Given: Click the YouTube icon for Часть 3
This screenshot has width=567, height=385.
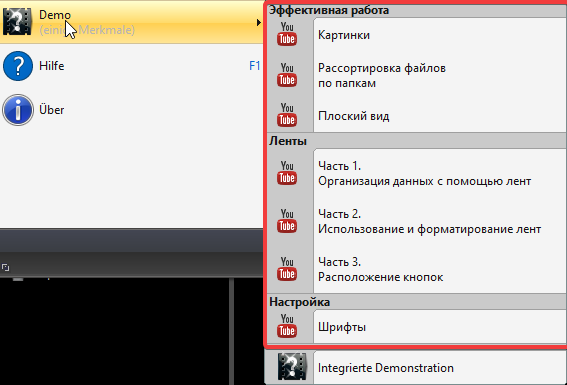Looking at the screenshot, I should pos(287,269).
